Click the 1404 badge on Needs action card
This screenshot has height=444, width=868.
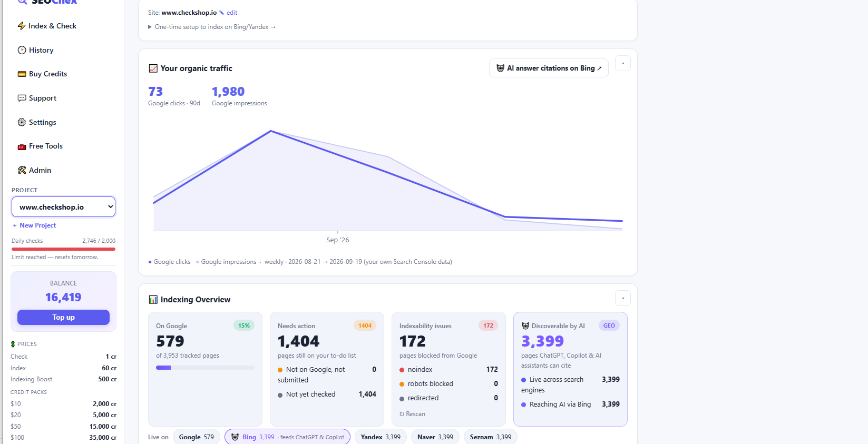pos(365,325)
